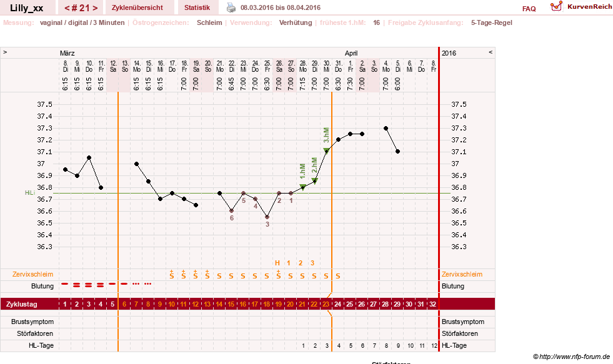Click the mucus peak marker H
Screen dimensions: 613x364
click(277, 263)
